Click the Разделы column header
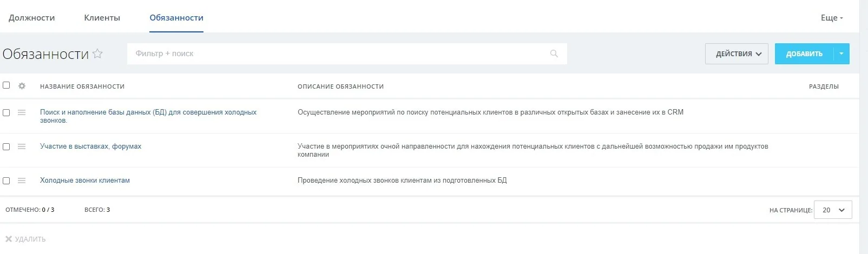This screenshot has height=254, width=868. pyautogui.click(x=824, y=86)
